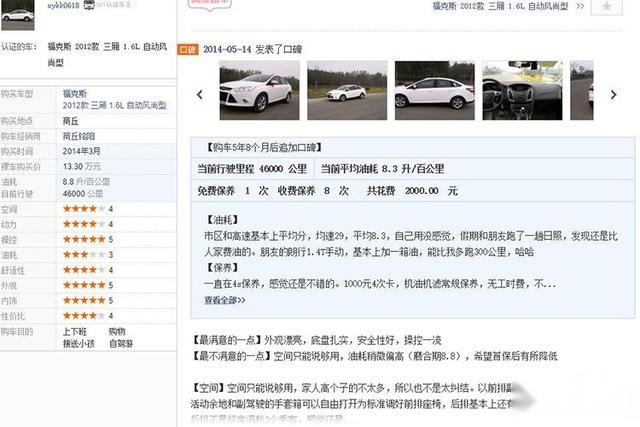
Task: Click the 性价比 four-star rating
Action: point(84,316)
